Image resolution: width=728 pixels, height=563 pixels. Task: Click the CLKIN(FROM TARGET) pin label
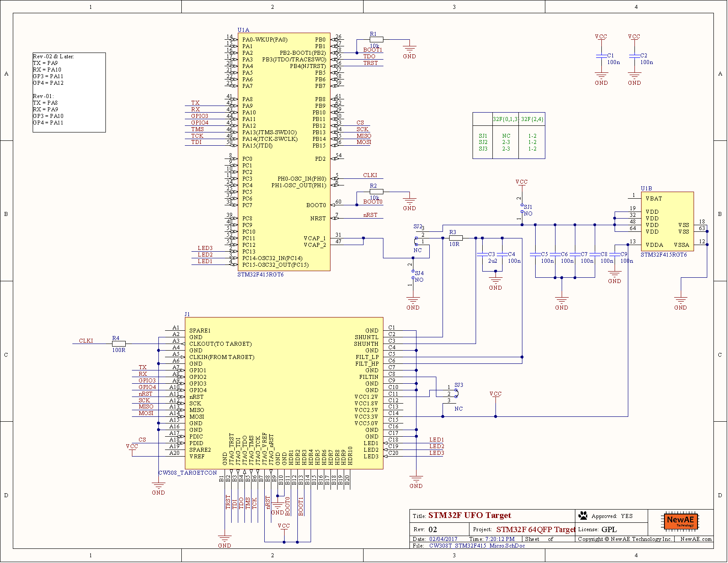tap(221, 357)
